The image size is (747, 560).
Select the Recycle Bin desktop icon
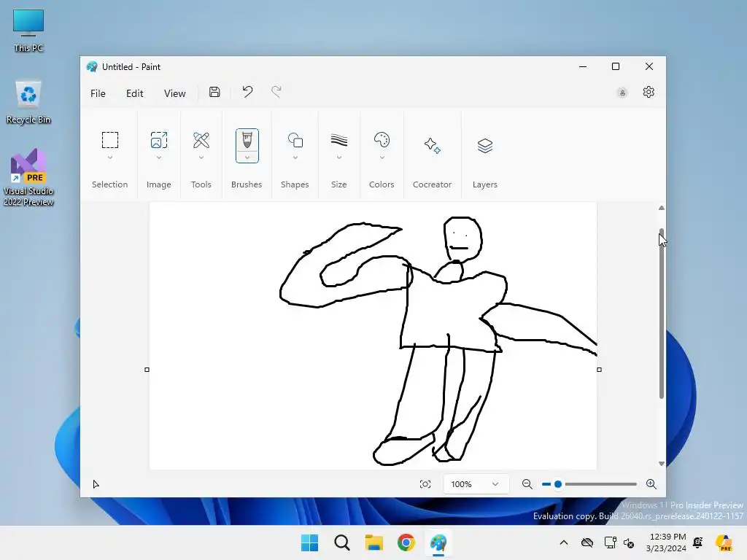pos(28,102)
